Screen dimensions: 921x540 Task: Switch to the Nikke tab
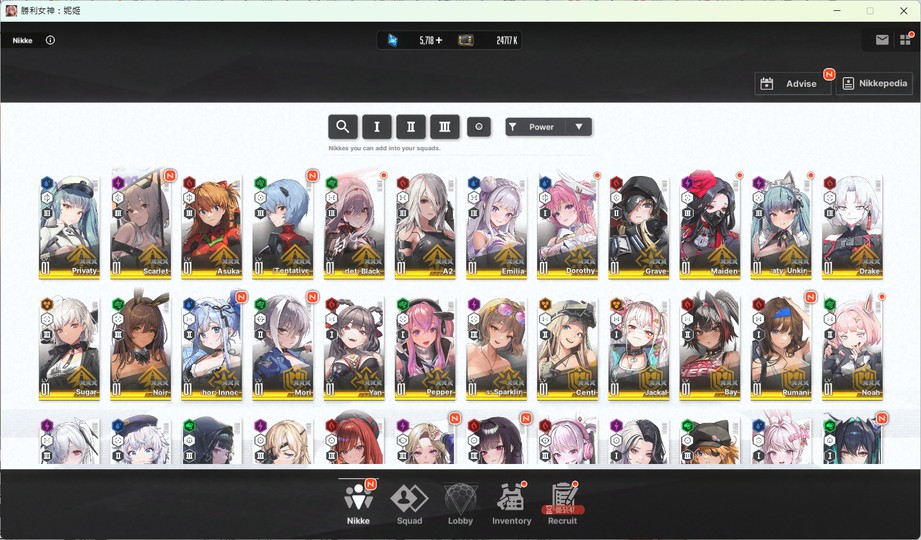tap(358, 502)
